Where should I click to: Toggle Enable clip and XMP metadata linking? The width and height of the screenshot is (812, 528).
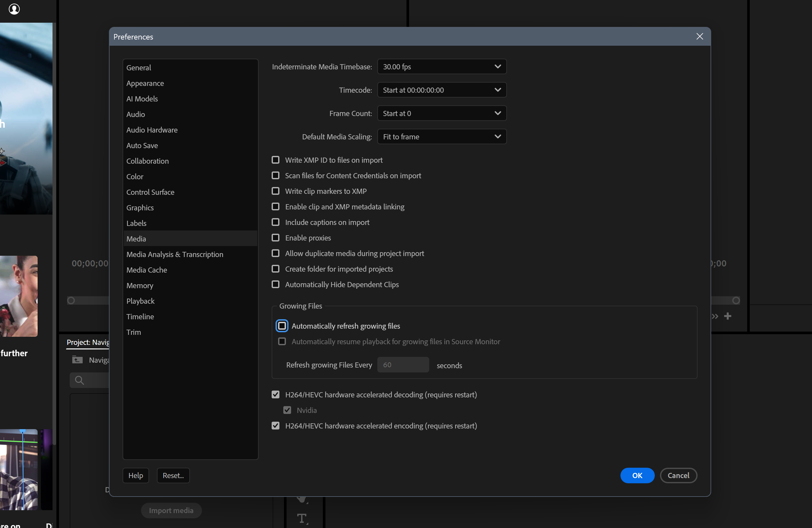tap(275, 207)
